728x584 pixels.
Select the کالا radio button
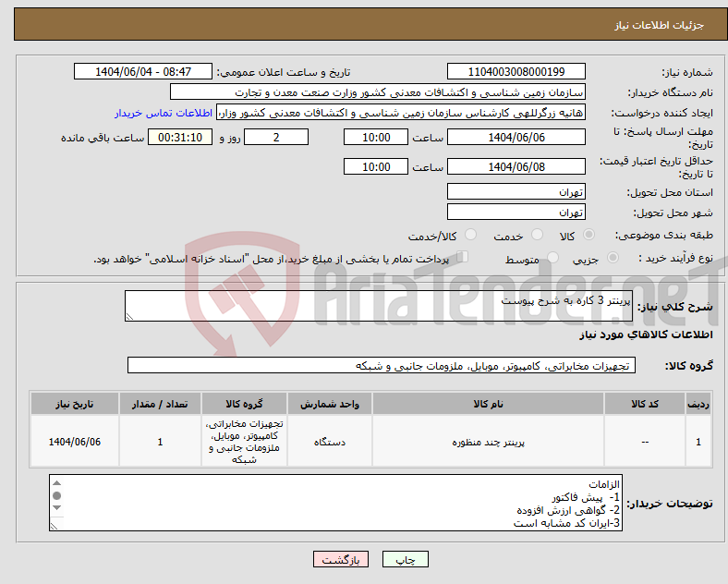coord(588,235)
